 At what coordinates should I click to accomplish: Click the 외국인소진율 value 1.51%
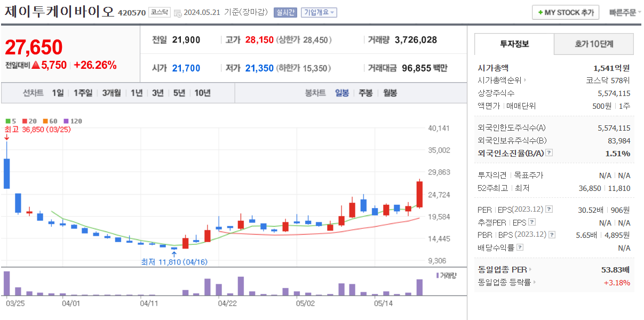coord(618,153)
